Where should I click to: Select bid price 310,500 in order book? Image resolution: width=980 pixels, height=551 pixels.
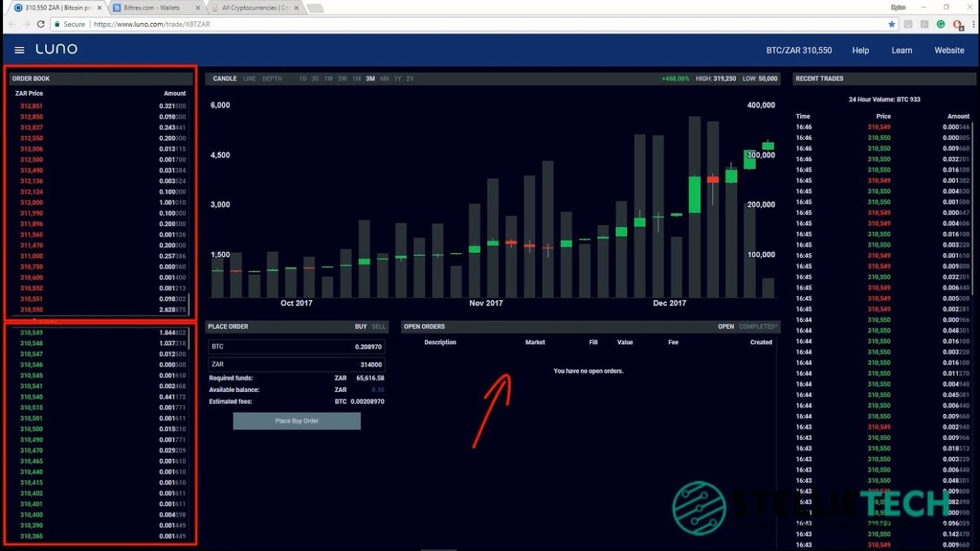tap(31, 429)
